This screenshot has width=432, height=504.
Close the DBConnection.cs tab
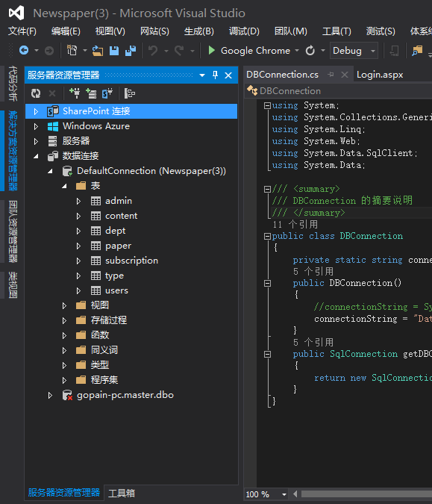point(345,75)
